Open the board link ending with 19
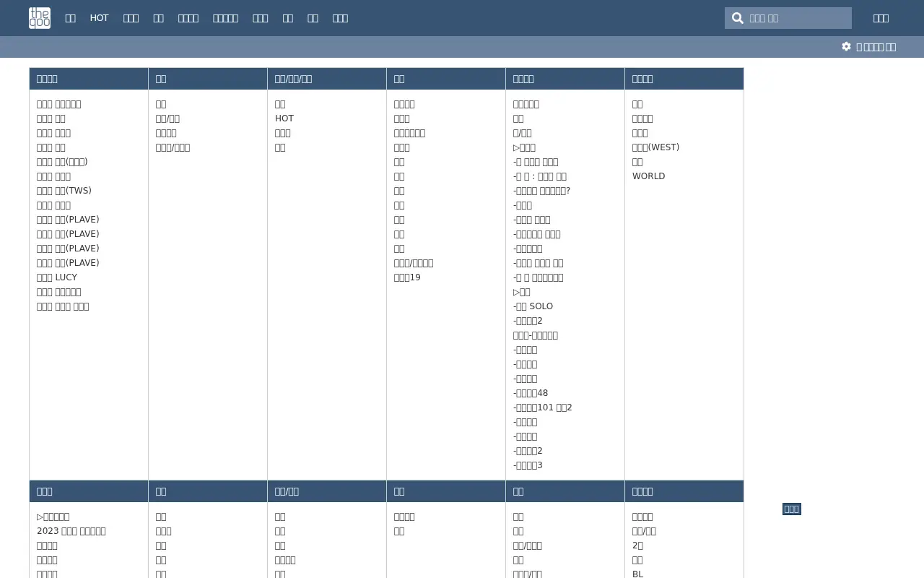The width and height of the screenshot is (924, 578). [x=407, y=277]
